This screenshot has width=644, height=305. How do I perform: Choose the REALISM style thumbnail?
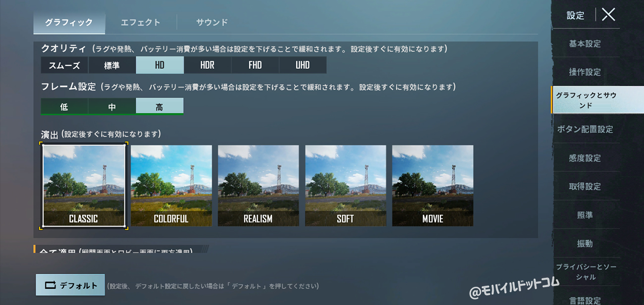[259, 186]
